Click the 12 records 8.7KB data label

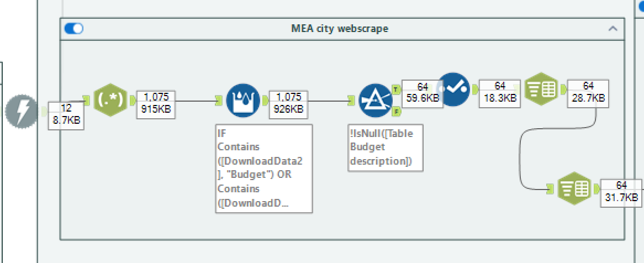(x=66, y=116)
